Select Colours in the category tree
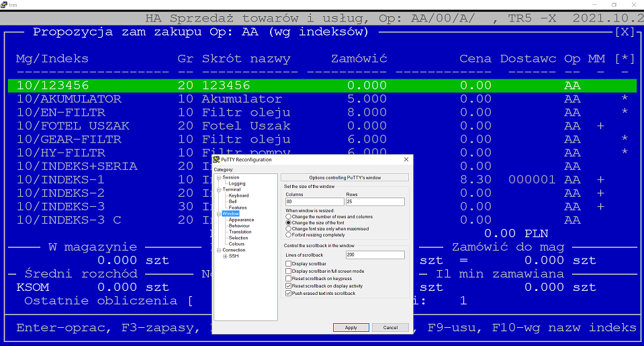This screenshot has width=644, height=346. pyautogui.click(x=236, y=244)
